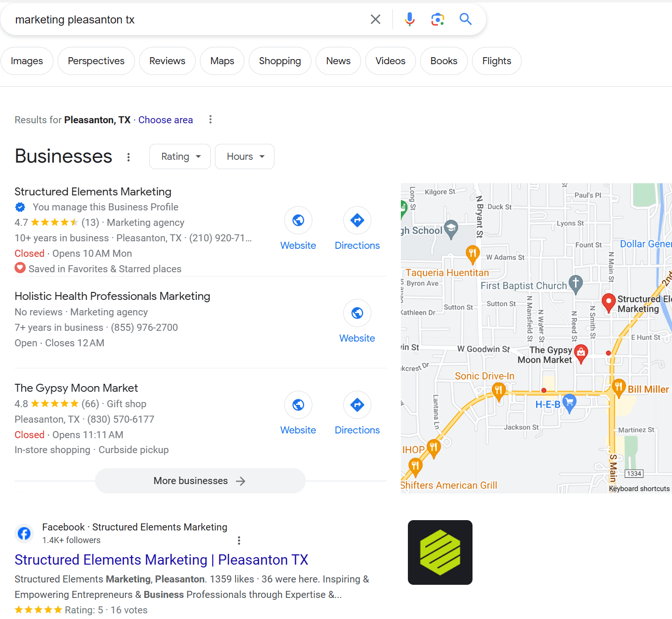Select the Sonic Drive-In restaurant map marker
The width and height of the screenshot is (672, 619).
(x=499, y=392)
